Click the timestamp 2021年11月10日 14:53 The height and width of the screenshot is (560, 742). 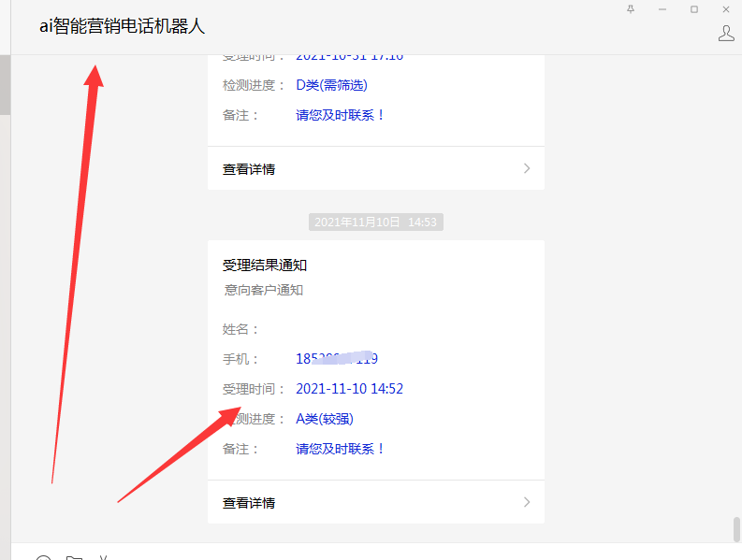[376, 223]
